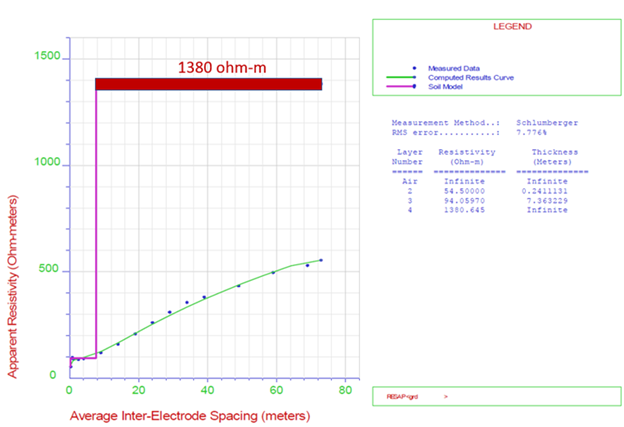Click the 40 x-axis tick label
Screen dimensions: 624x427
207,390
